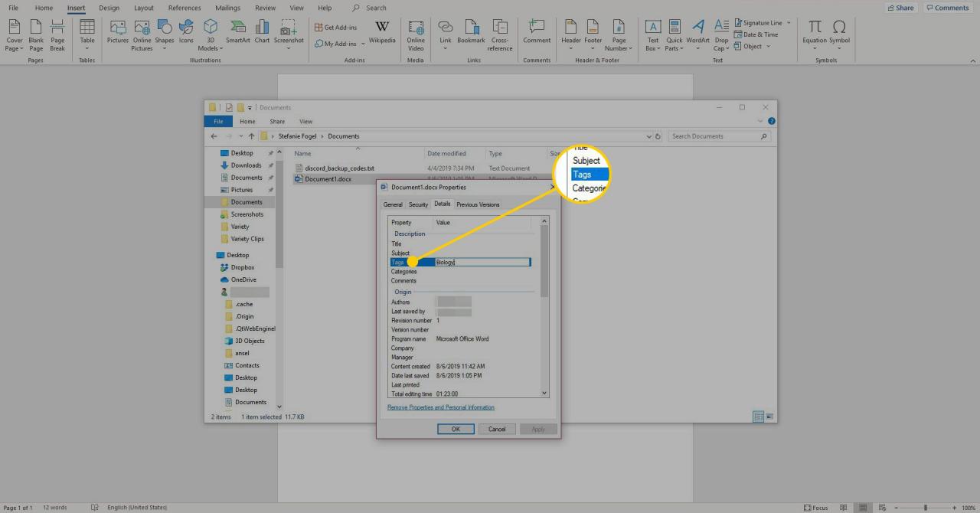This screenshot has width=980, height=513.
Task: Insert a Link
Action: 446,36
